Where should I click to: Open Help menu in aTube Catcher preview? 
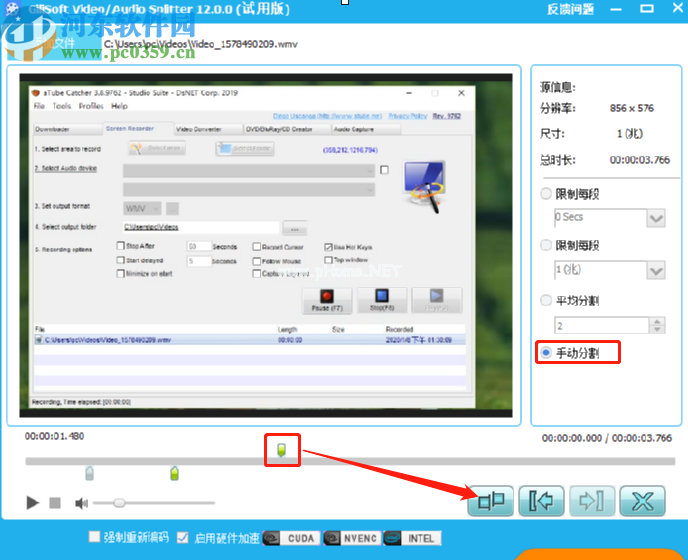(x=119, y=106)
